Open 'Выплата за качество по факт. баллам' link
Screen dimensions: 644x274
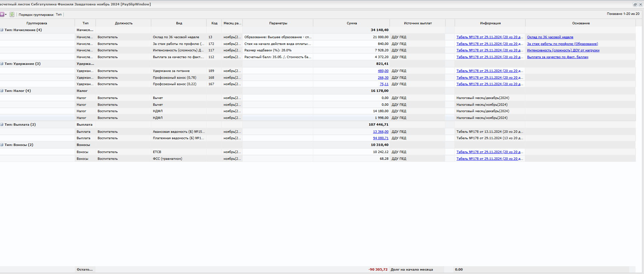click(x=558, y=57)
